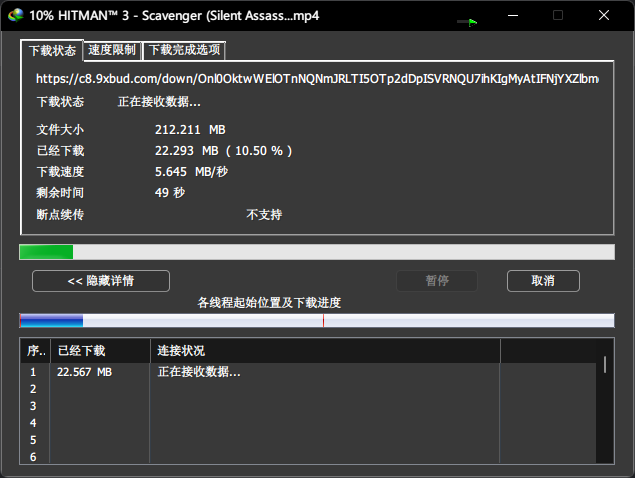Click the 已经下载 column header
Screen dimensions: 635x478
pos(100,351)
